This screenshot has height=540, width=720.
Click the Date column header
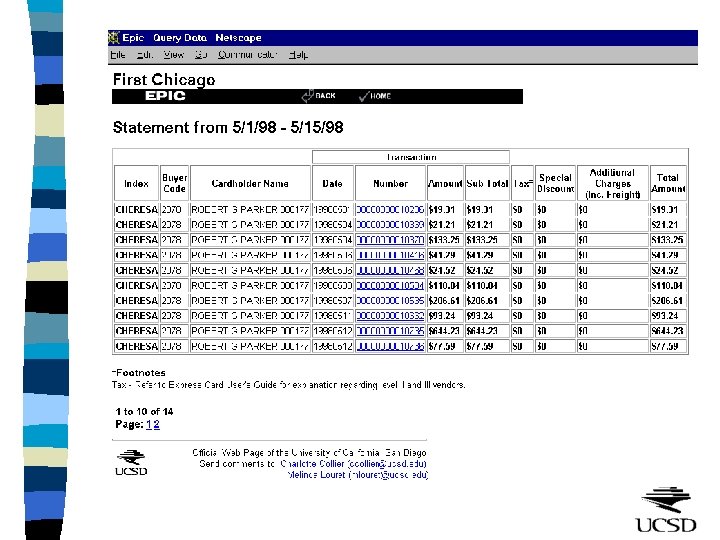tap(332, 183)
